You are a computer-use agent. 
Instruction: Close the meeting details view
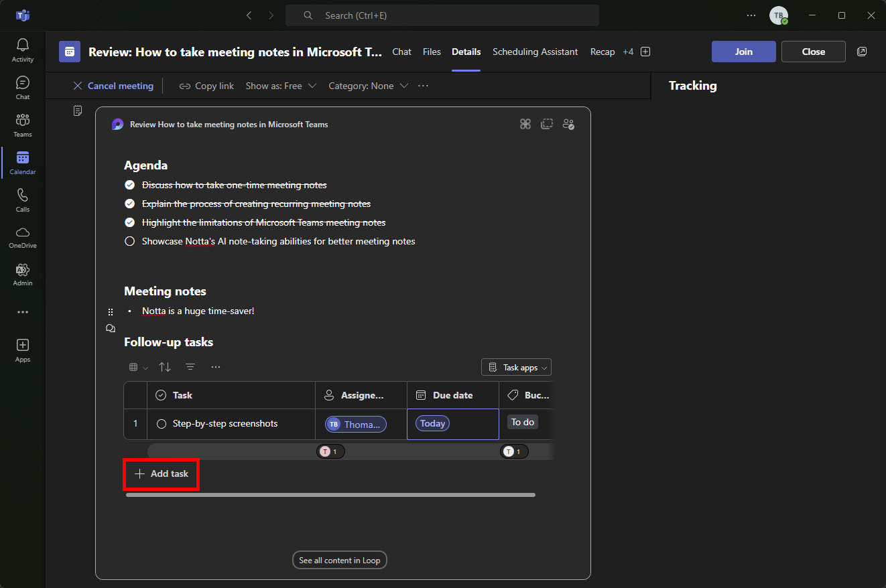click(814, 52)
